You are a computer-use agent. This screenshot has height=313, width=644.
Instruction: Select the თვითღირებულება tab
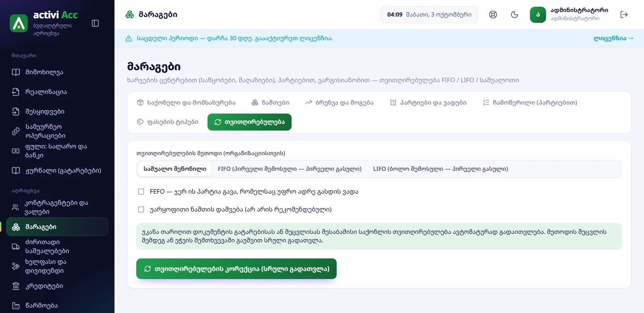pyautogui.click(x=250, y=122)
